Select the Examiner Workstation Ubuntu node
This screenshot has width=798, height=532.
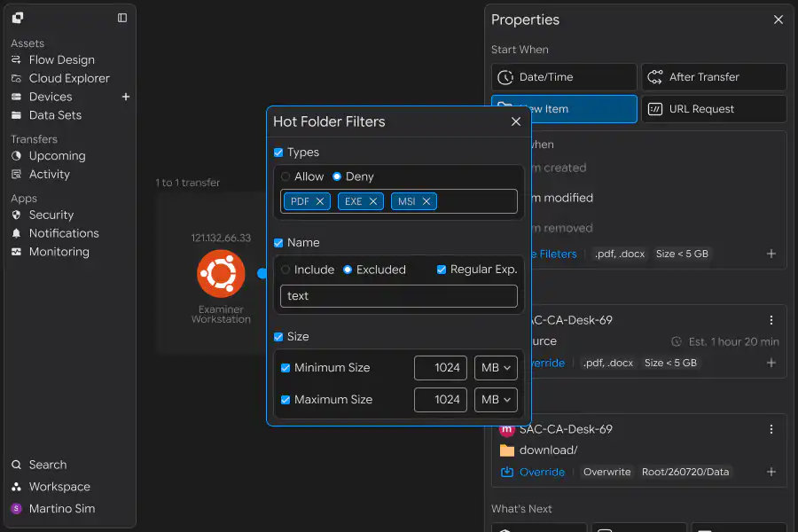click(x=221, y=274)
